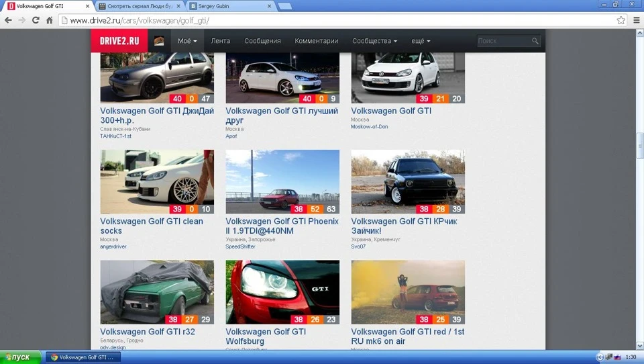Click the yellow smoke red Golf thumbnail
644x364 pixels.
point(408,292)
